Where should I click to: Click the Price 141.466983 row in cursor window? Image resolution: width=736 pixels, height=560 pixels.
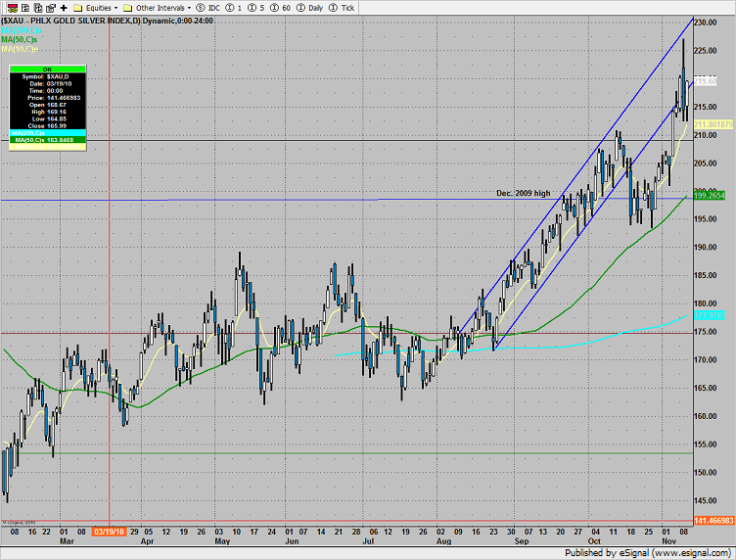[47, 98]
